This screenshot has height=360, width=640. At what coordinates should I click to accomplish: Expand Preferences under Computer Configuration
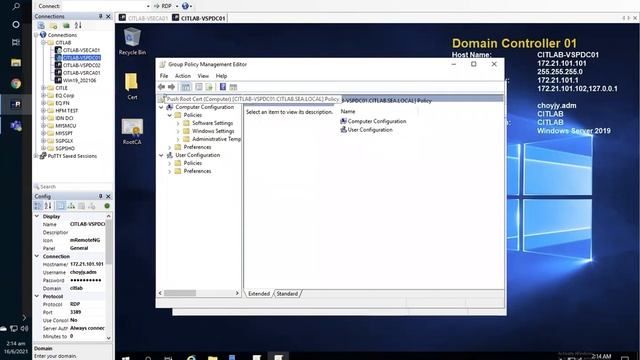point(169,147)
